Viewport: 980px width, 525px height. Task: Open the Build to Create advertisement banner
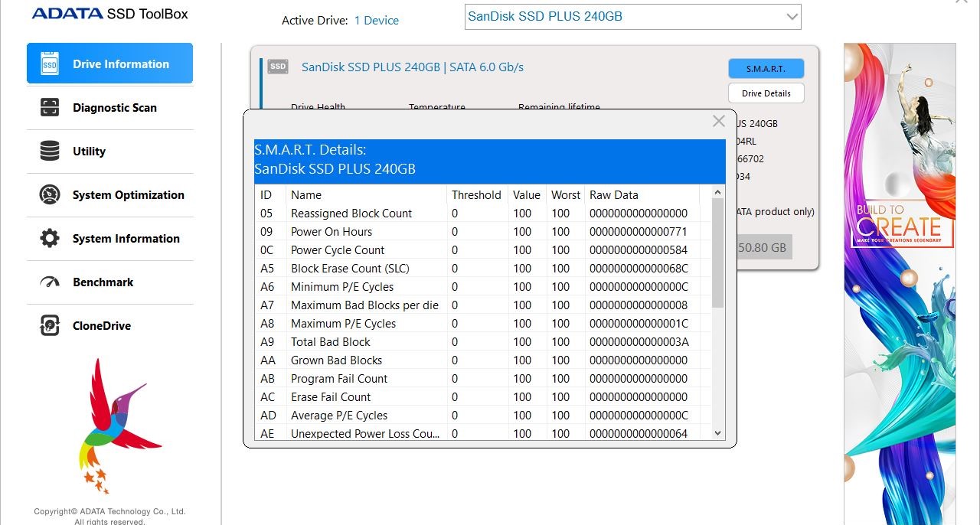(x=900, y=283)
